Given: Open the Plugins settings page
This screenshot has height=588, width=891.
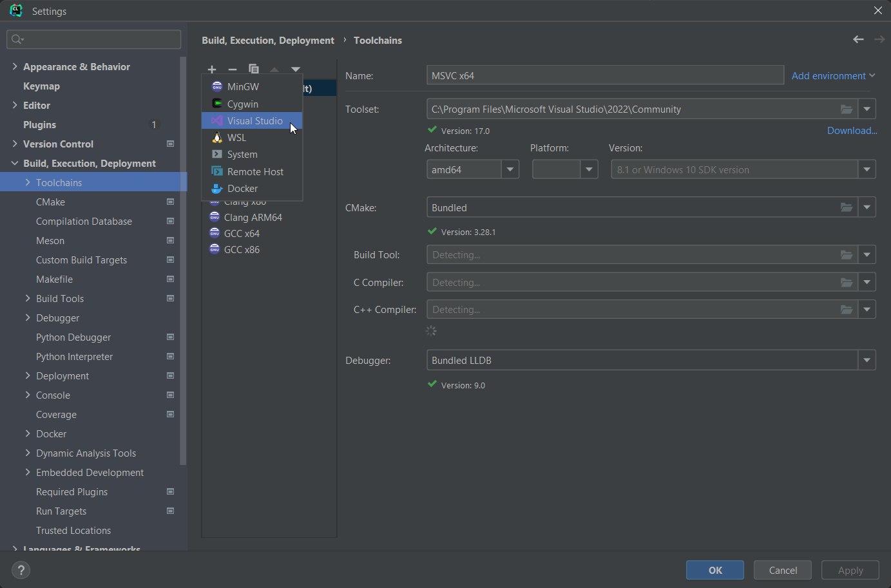Looking at the screenshot, I should [x=39, y=124].
